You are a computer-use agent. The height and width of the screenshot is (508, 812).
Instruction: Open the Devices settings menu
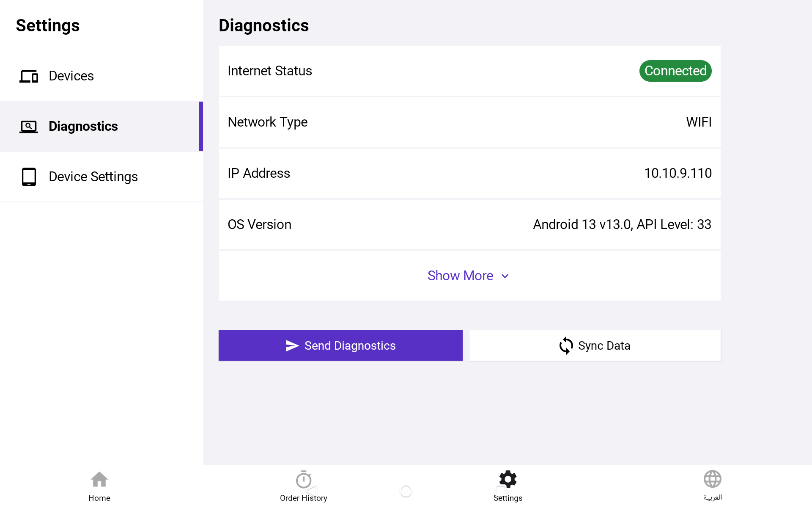pos(71,76)
